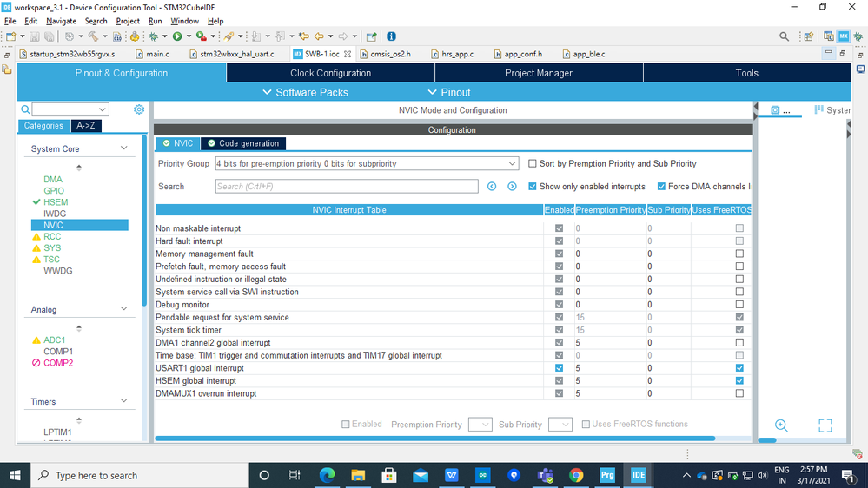Screen dimensions: 868x488
Task: Toggle Uses FreeRTOS for Debug monitor row
Action: [739, 304]
